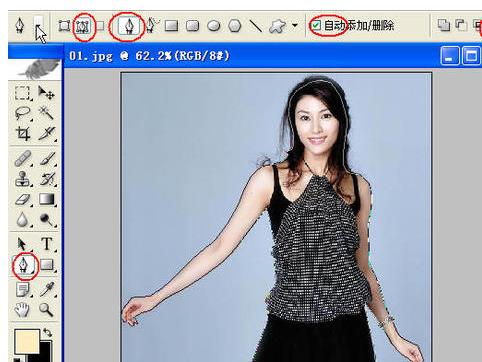Maximize the 01.jpg document window
Image resolution: width=482 pixels, height=362 pixels.
pyautogui.click(x=471, y=56)
